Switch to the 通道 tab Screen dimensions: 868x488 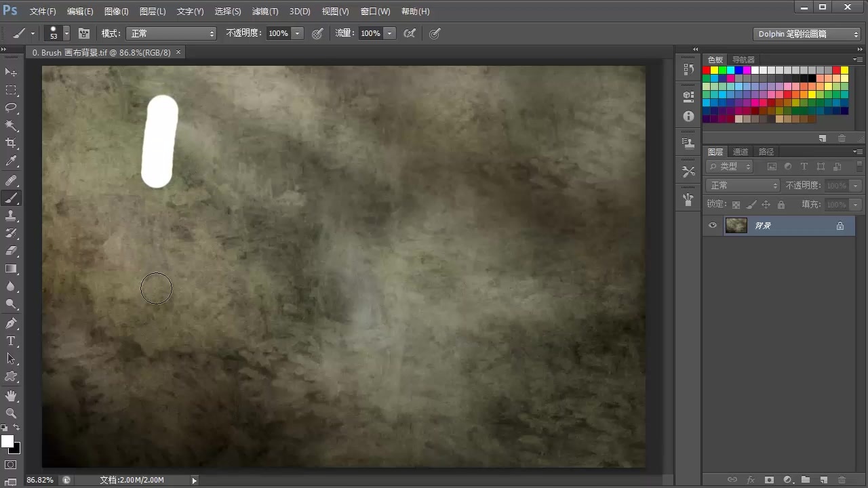741,152
